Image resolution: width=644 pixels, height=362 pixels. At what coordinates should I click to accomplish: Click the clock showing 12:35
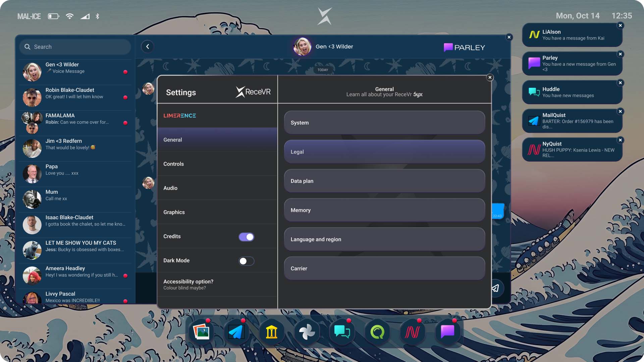click(622, 16)
